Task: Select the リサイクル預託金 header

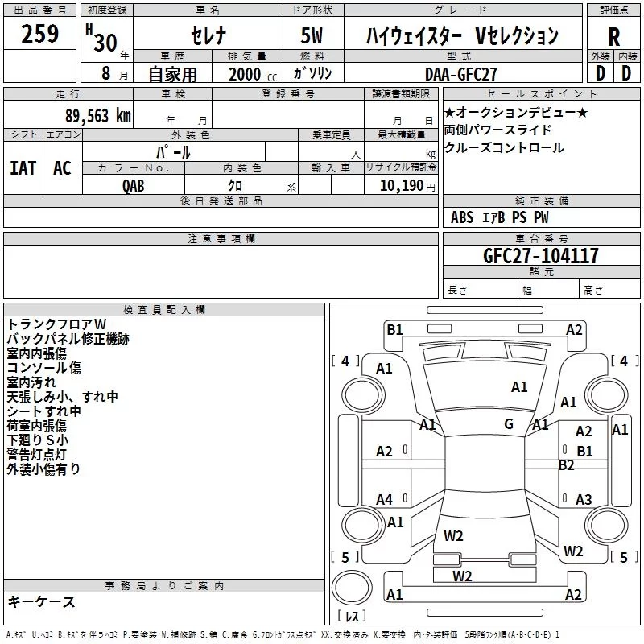Action: [x=401, y=167]
